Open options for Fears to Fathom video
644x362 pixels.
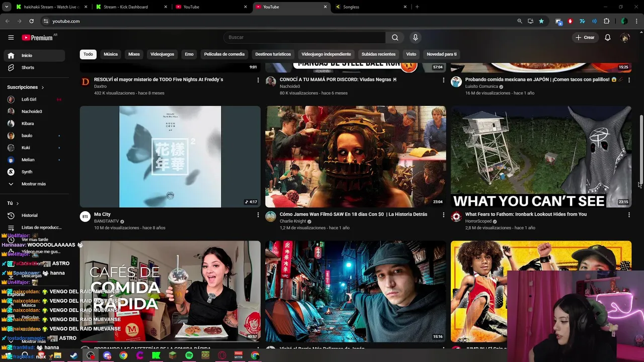(629, 215)
